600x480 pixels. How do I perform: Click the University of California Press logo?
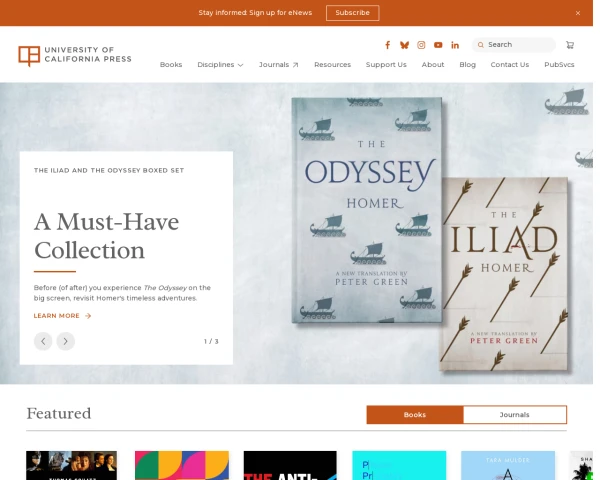tap(75, 56)
